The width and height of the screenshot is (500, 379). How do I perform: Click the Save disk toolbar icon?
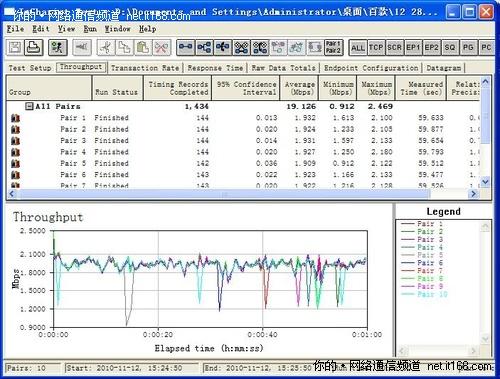point(15,47)
